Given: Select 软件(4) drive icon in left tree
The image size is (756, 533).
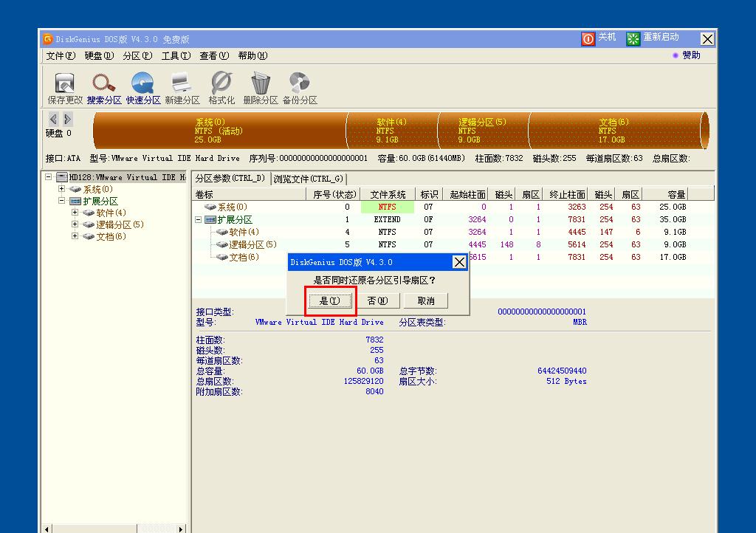Looking at the screenshot, I should tap(89, 213).
